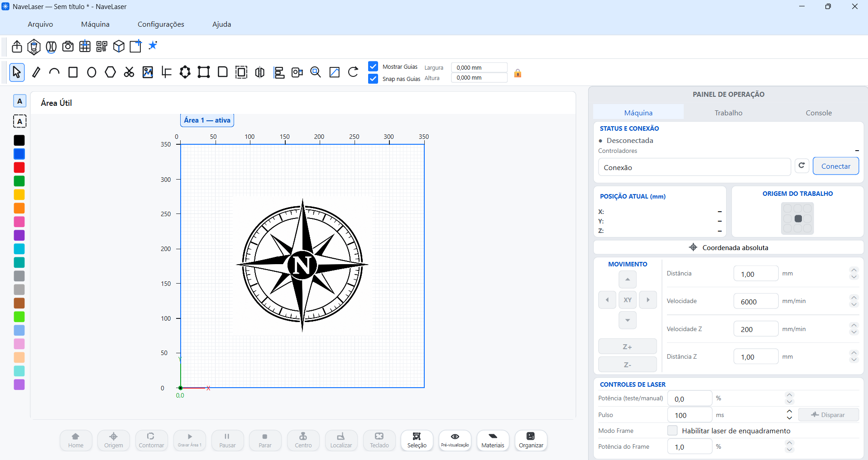Open the image trace tool

(x=148, y=72)
